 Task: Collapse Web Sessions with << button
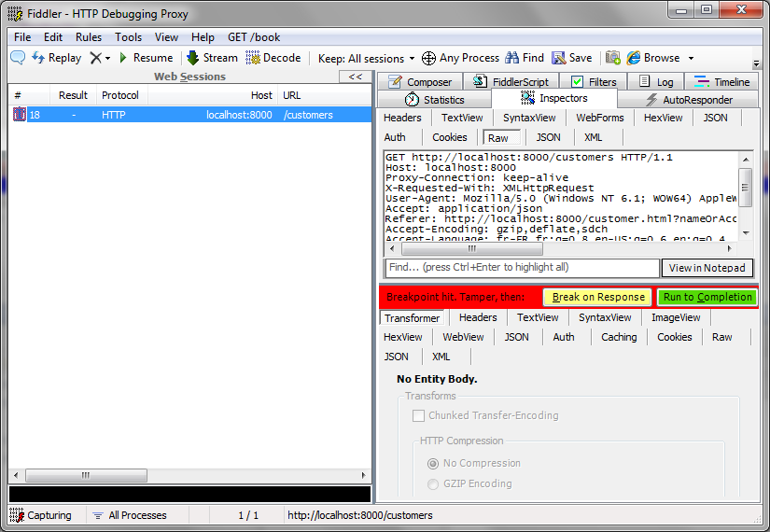355,77
